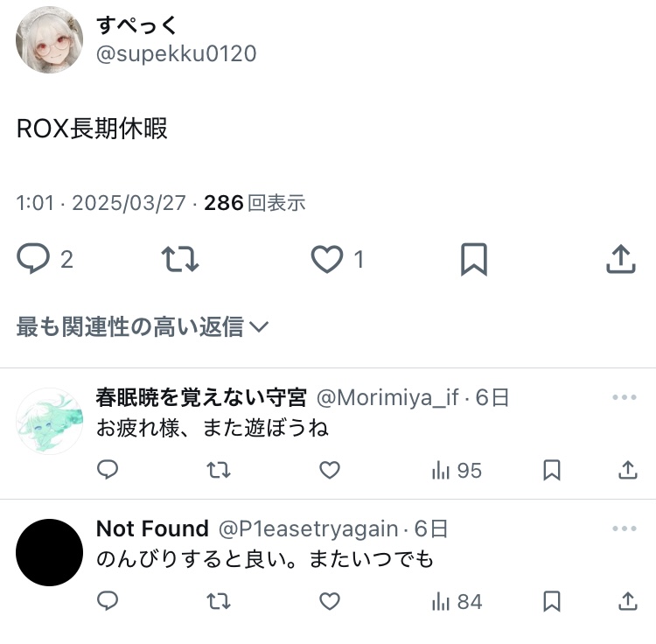
Task: Share the Morimiya_if reply
Action: click(627, 470)
